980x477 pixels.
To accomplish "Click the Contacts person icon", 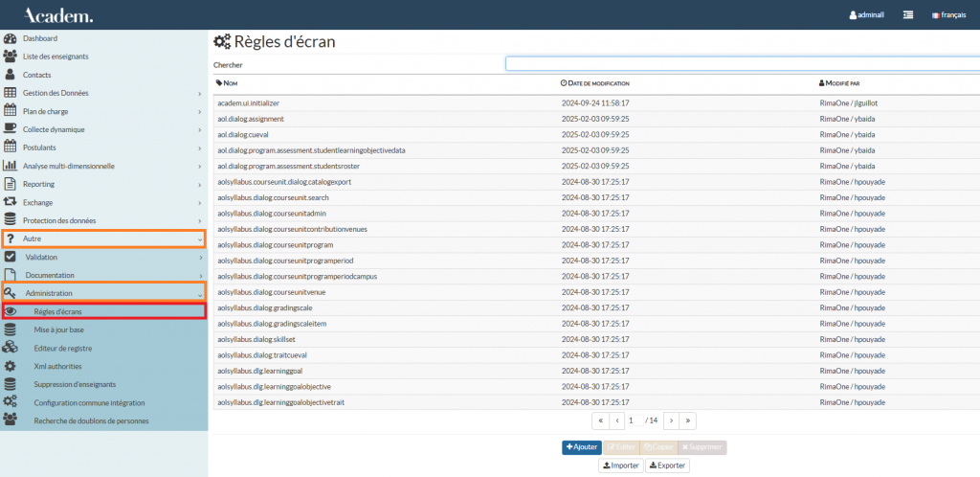I will [x=11, y=75].
